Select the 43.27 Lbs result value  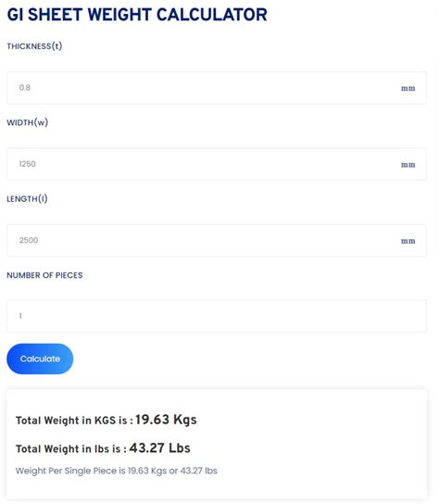159,448
